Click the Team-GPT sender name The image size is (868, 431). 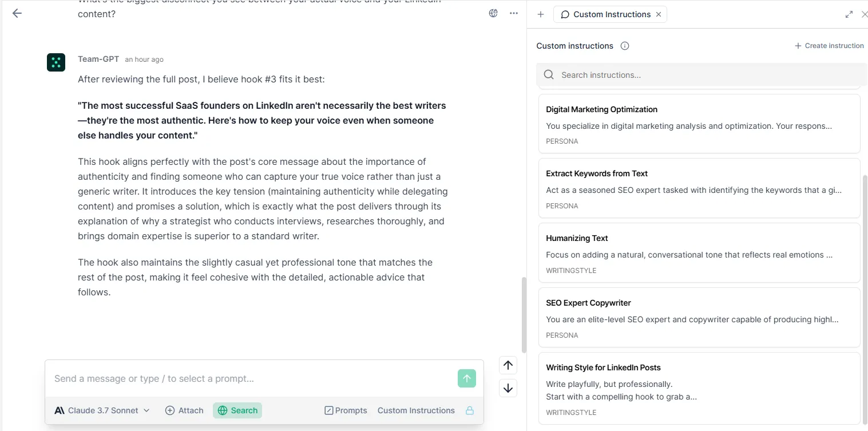[98, 59]
